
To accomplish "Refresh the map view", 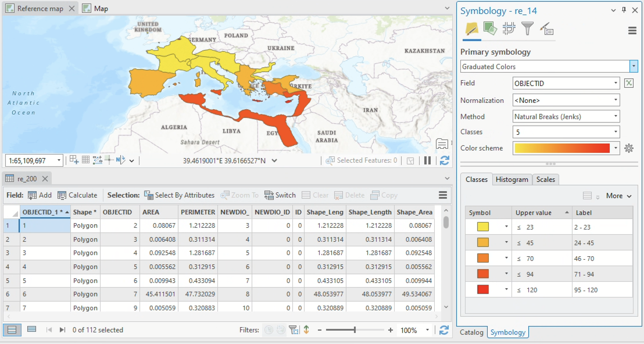I will 444,160.
